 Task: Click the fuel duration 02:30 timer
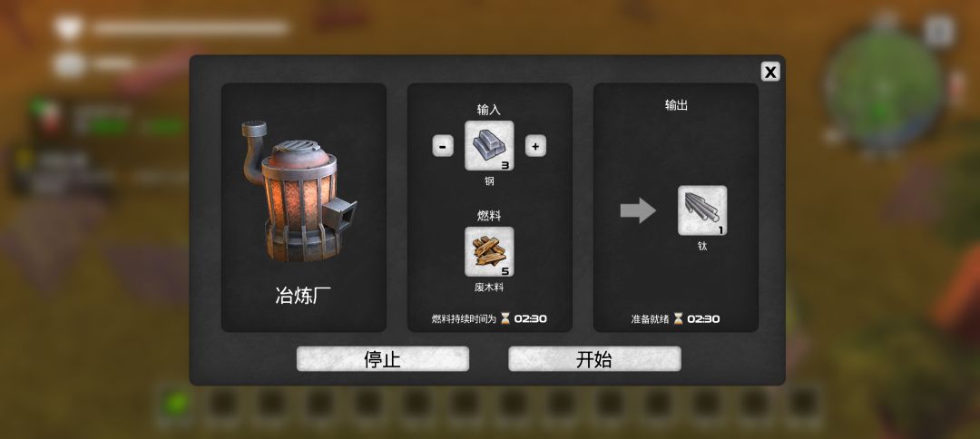531,318
